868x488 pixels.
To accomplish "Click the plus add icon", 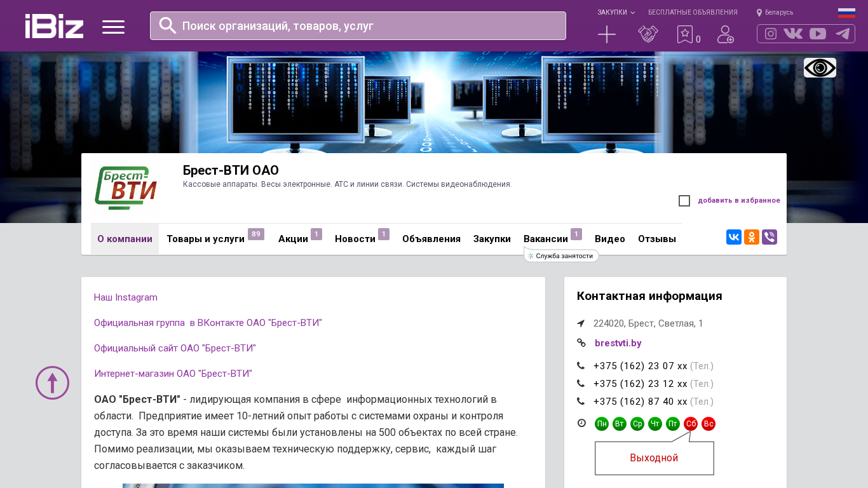I will (607, 34).
